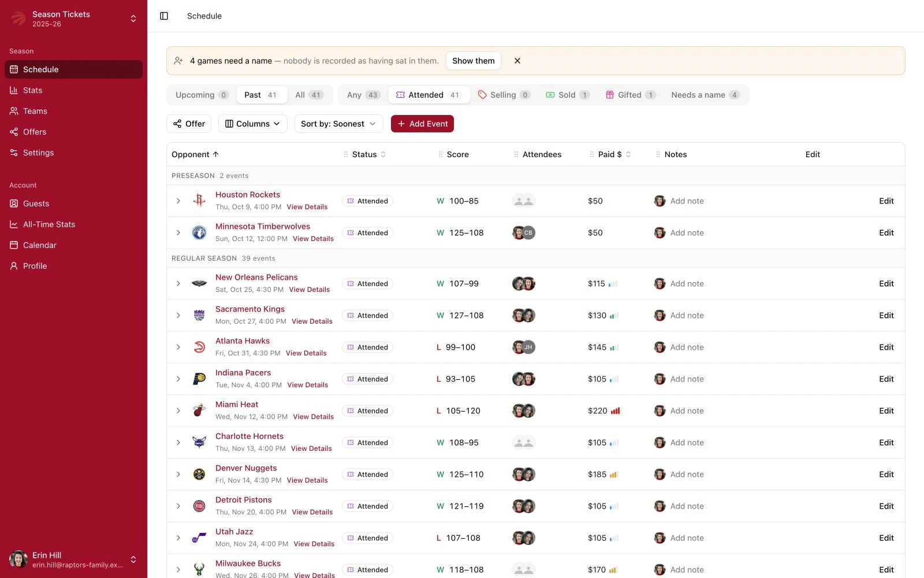Image resolution: width=924 pixels, height=578 pixels.
Task: Click Charlotte Hornets logo
Action: 199,442
